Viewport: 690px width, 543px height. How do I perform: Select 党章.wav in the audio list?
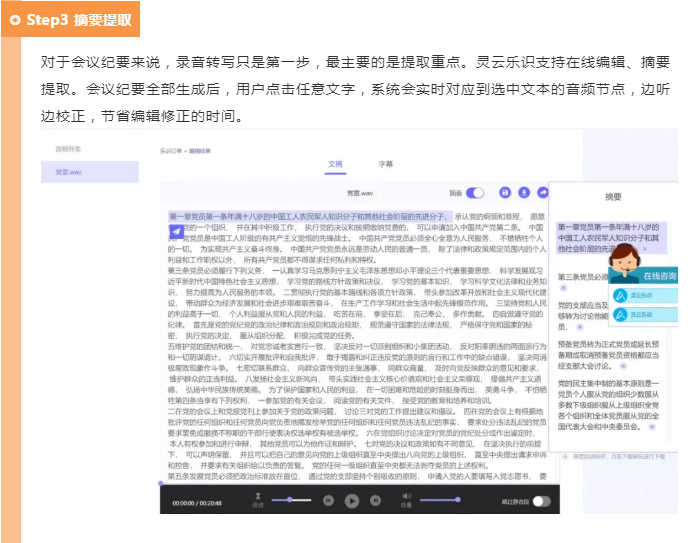[x=95, y=172]
